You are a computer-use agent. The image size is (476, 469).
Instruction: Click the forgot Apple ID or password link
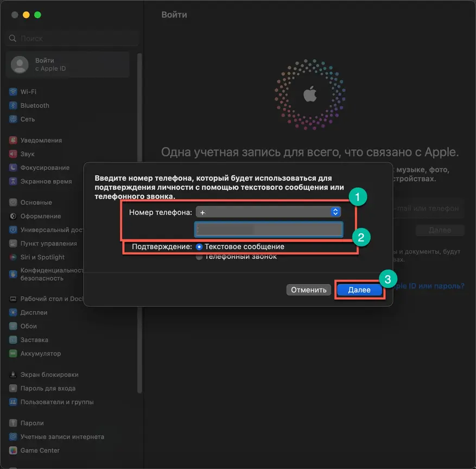429,286
